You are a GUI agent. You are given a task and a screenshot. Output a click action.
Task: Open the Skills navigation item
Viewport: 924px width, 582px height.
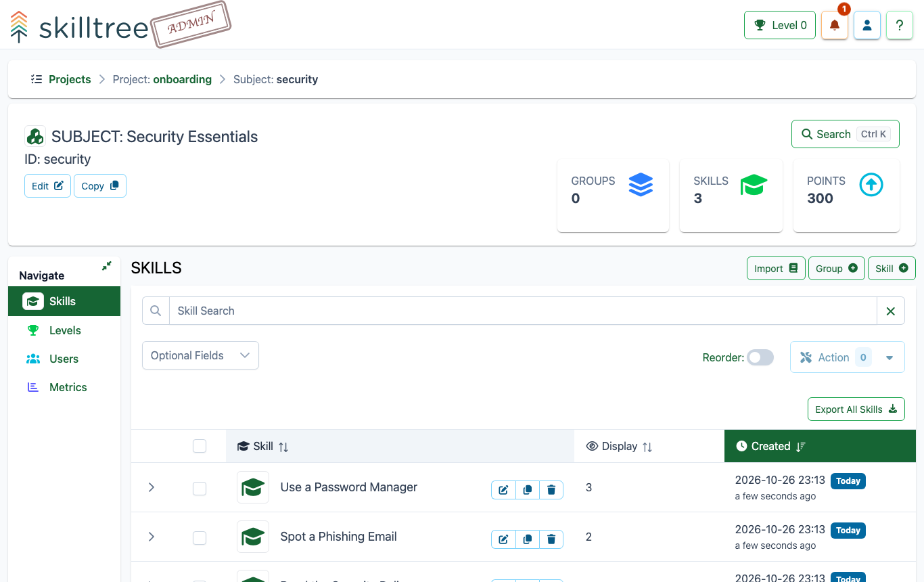point(64,301)
